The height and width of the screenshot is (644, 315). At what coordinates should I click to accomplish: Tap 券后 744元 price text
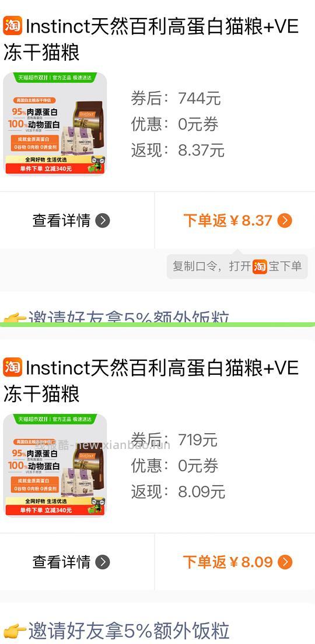(x=176, y=99)
